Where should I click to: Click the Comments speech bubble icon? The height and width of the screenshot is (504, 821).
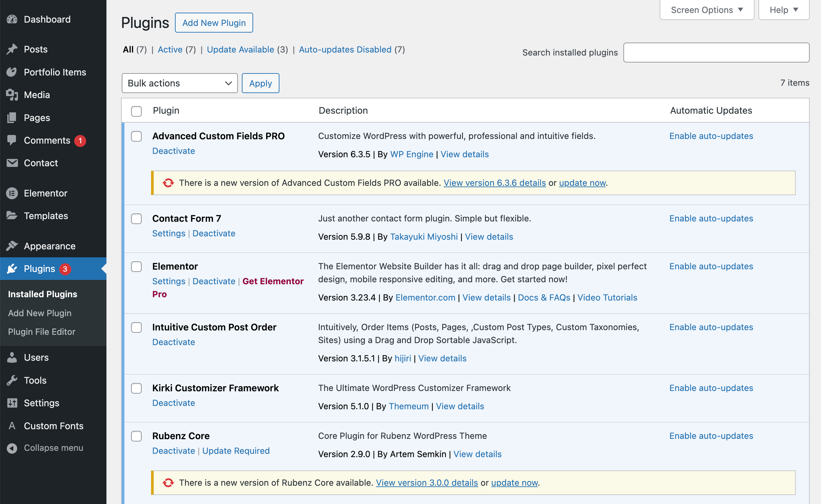tap(12, 140)
